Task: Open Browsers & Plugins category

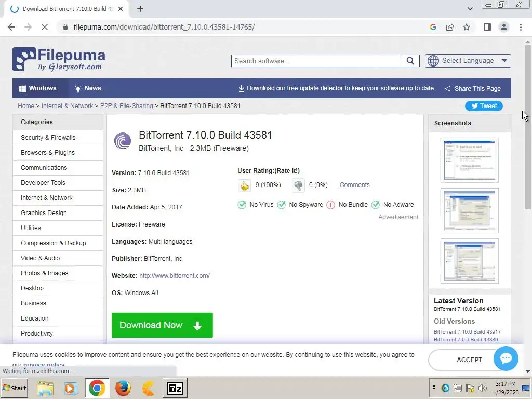Action: [58, 153]
